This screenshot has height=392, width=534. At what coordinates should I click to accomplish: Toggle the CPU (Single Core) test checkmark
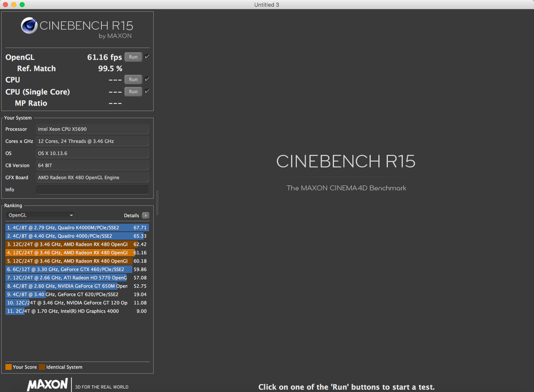click(x=147, y=91)
